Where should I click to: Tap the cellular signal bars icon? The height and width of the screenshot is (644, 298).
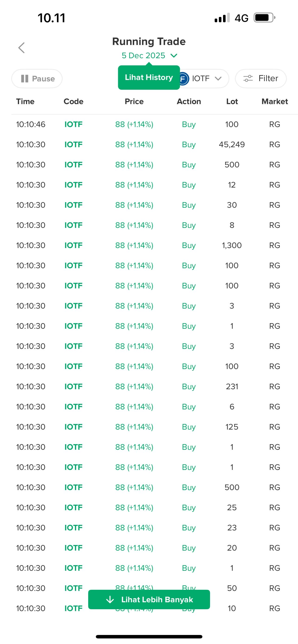222,18
